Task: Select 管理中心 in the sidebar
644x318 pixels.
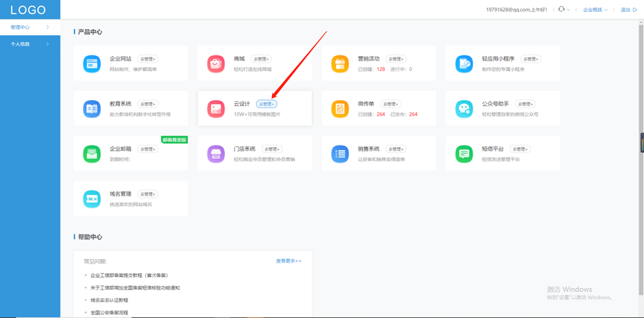Action: click(30, 27)
